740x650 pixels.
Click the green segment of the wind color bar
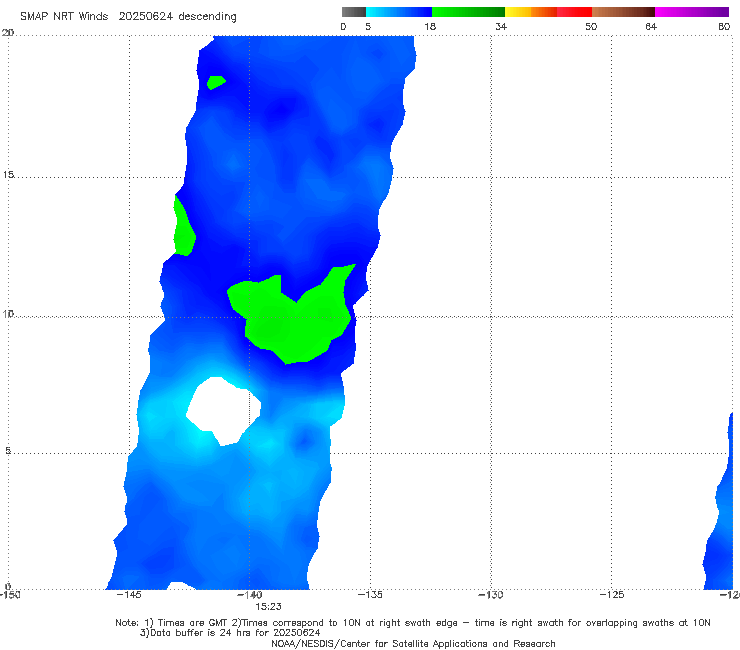pos(468,12)
